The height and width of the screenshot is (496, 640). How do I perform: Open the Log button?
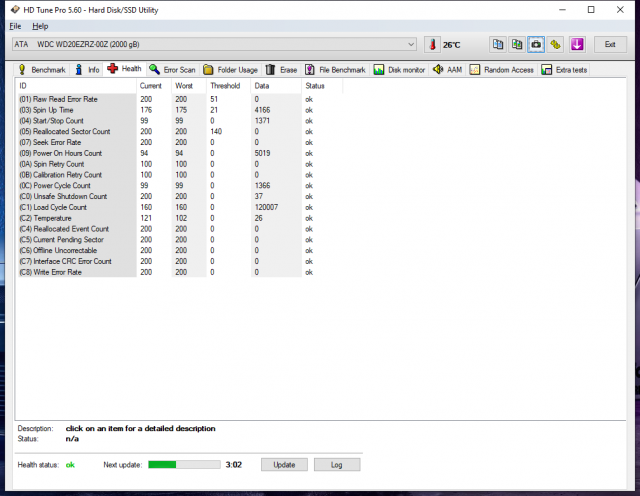pyautogui.click(x=336, y=465)
